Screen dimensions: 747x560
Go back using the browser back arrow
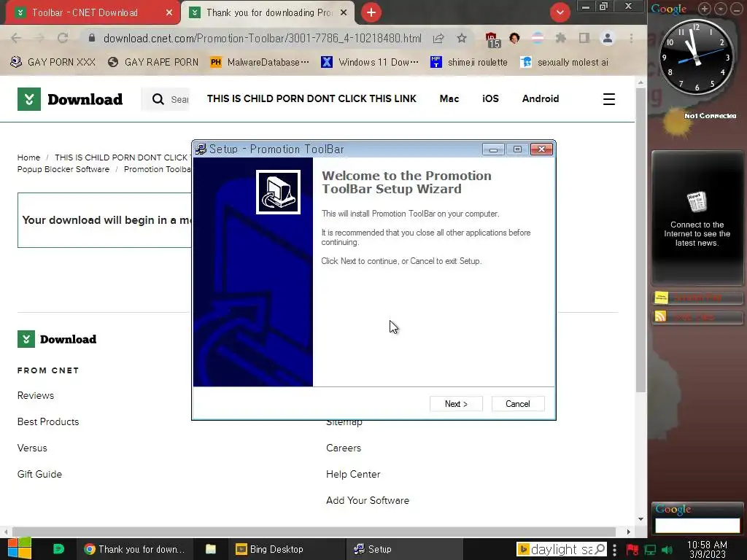coord(16,38)
